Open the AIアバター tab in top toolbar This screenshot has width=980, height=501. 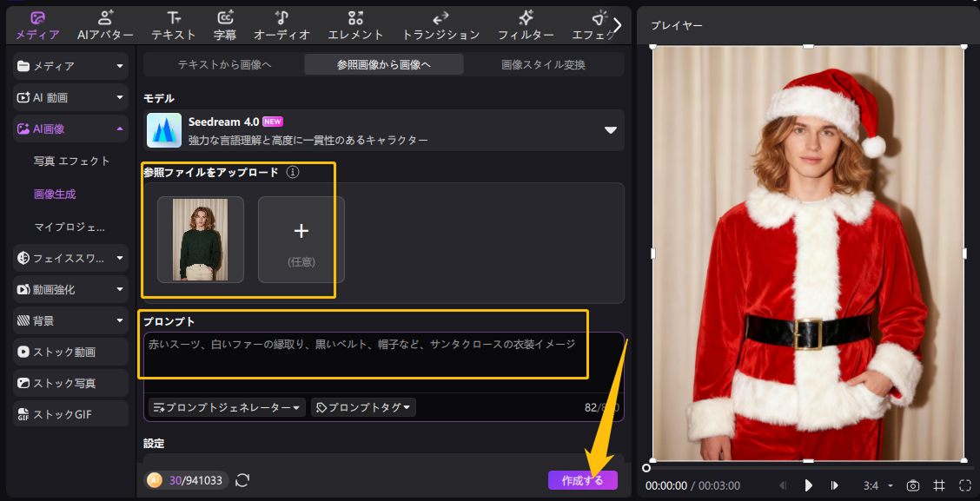pyautogui.click(x=105, y=24)
